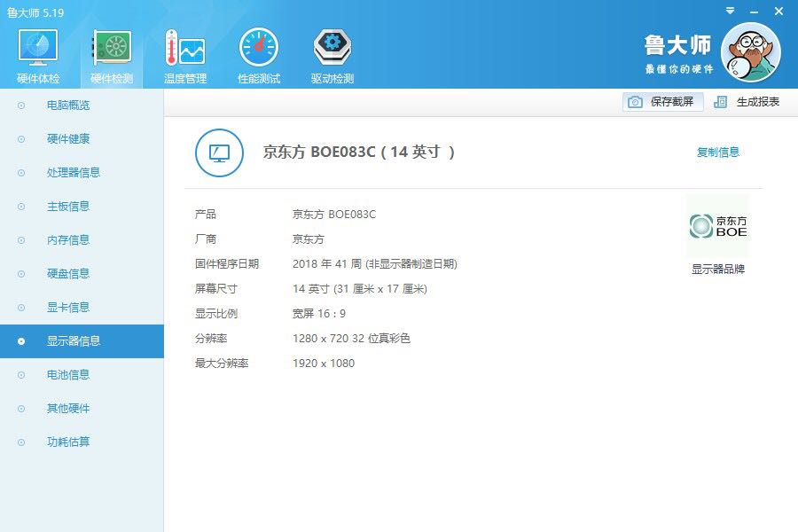
Task: Click 生成报表 generate report button
Action: coord(747,102)
